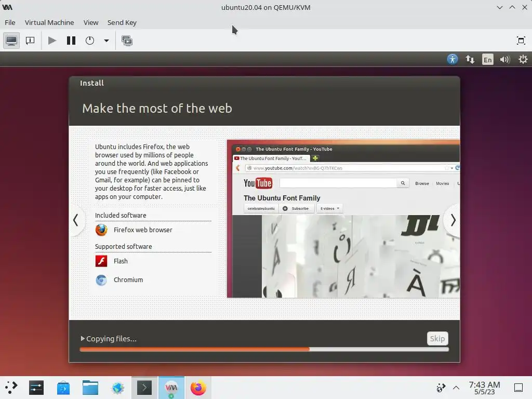The width and height of the screenshot is (532, 399).
Task: Click the clock showing 7:43 AM
Action: point(484,388)
